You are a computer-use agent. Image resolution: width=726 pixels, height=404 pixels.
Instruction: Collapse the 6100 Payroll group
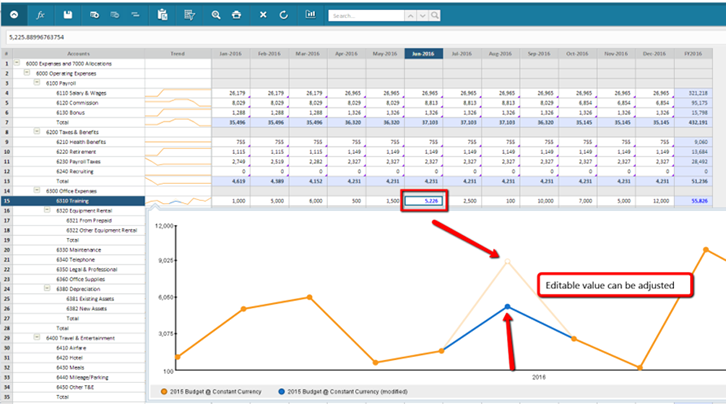click(x=36, y=83)
